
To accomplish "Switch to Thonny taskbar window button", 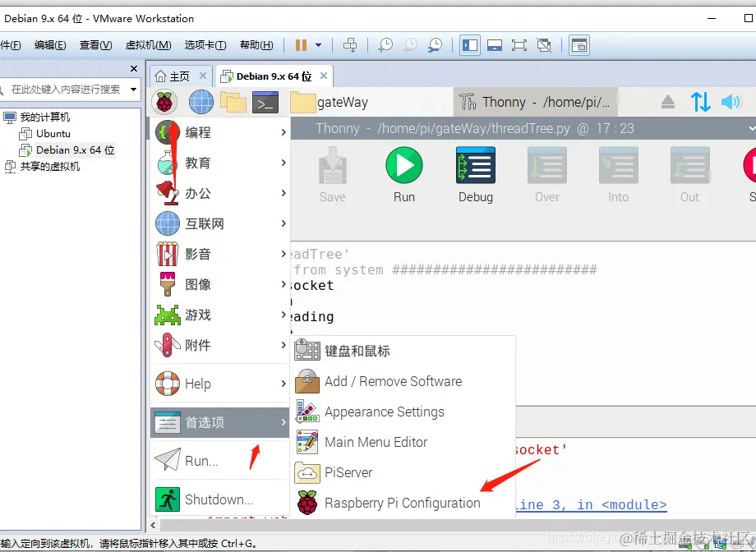I will 535,102.
